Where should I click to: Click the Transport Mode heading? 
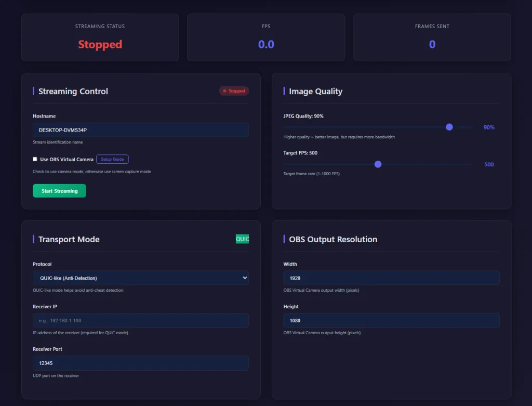[69, 239]
